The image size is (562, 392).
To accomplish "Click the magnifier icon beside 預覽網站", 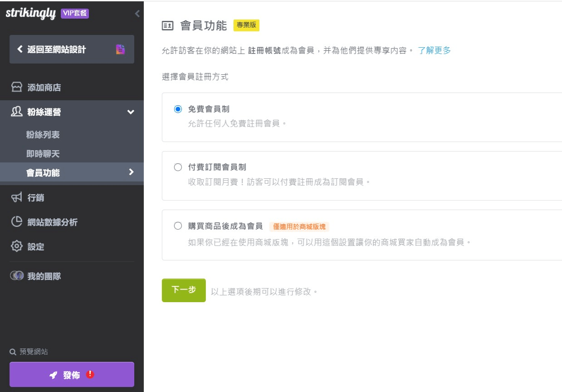I will 13,351.
